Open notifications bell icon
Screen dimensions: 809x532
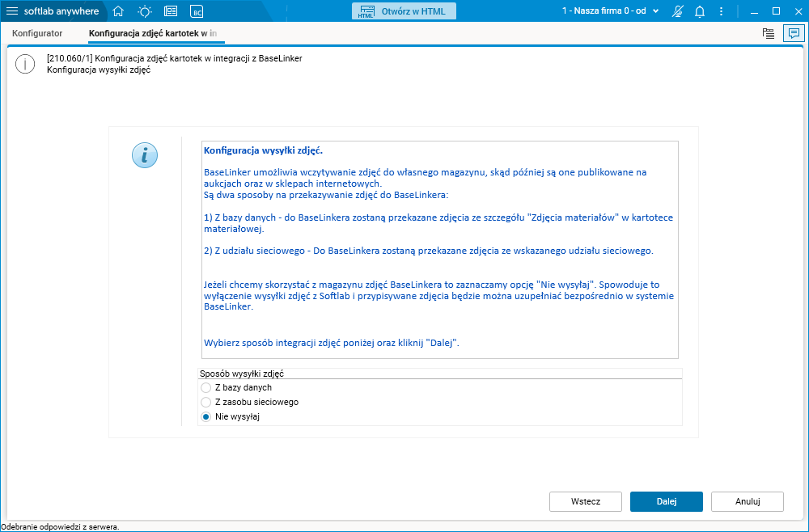tap(700, 11)
